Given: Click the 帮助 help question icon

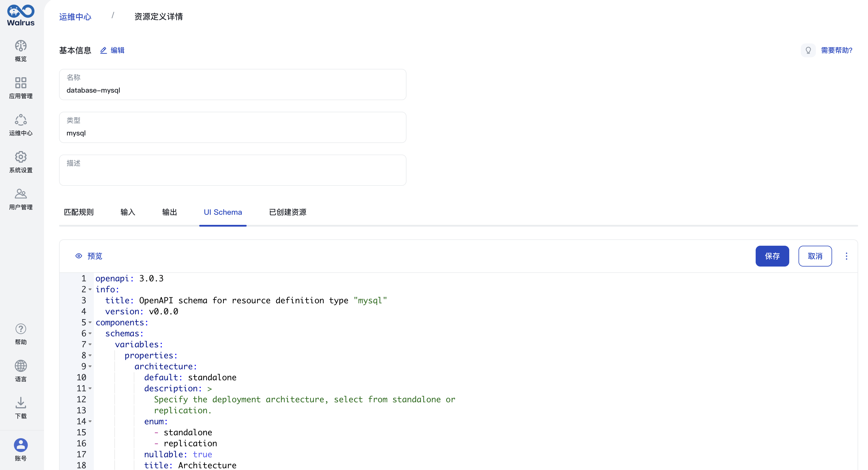Looking at the screenshot, I should point(21,328).
